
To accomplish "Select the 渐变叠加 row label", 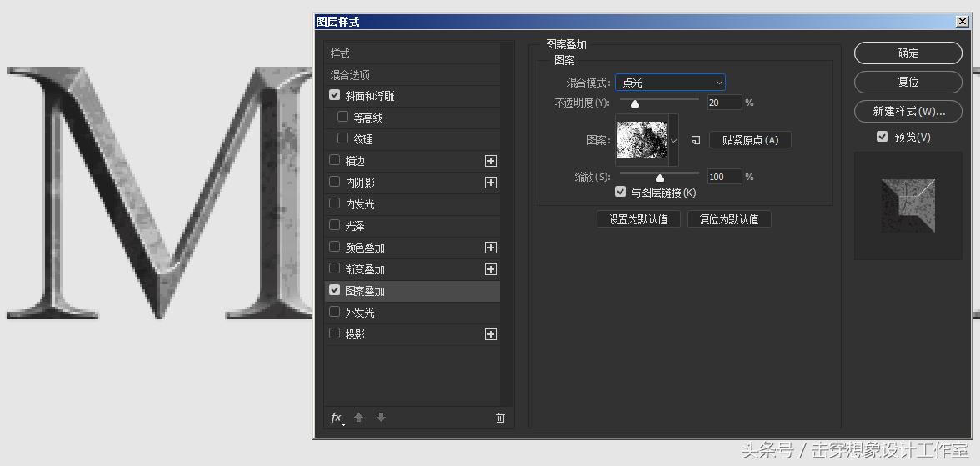I will [x=365, y=269].
